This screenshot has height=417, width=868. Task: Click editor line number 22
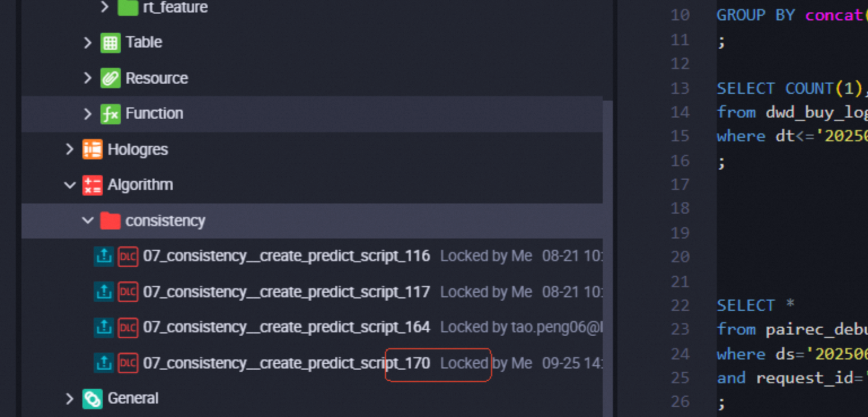coord(680,305)
